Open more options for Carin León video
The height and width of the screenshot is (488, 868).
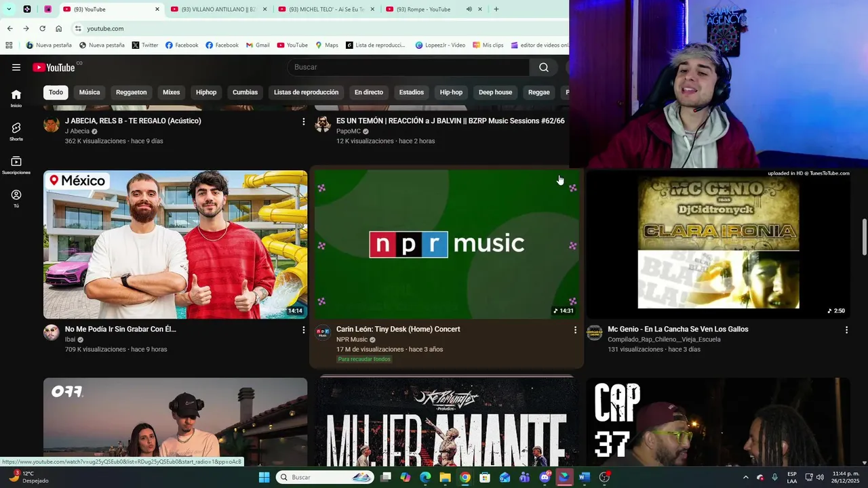(x=575, y=329)
